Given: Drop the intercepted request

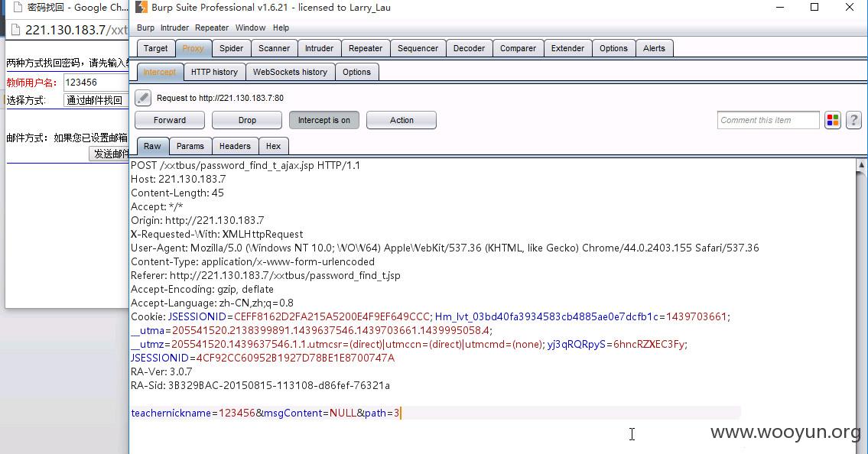Looking at the screenshot, I should pyautogui.click(x=247, y=120).
